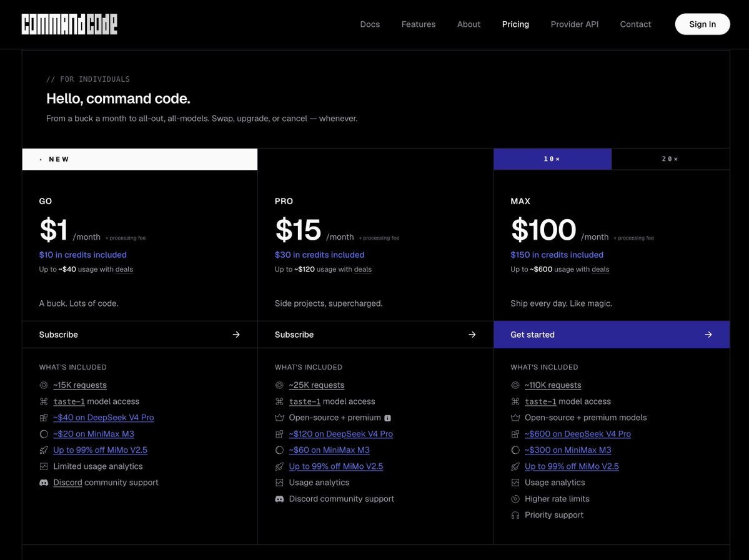Open the Docs nav item

[370, 24]
